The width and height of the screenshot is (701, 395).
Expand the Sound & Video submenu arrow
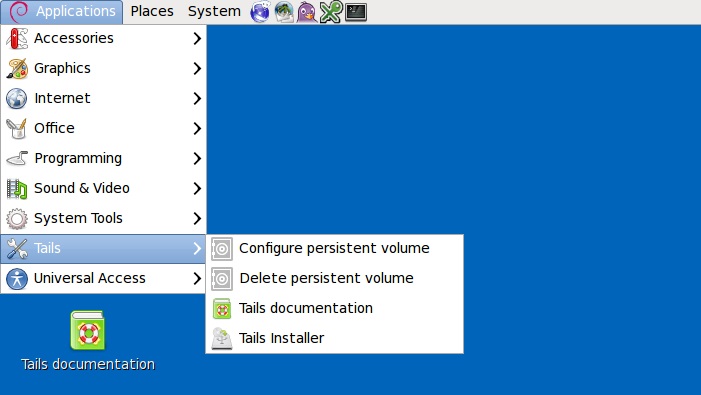197,188
